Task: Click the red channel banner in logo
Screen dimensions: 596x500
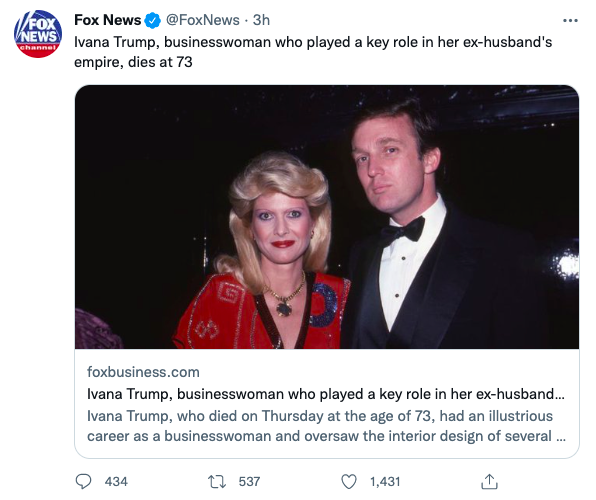Action: tap(38, 49)
